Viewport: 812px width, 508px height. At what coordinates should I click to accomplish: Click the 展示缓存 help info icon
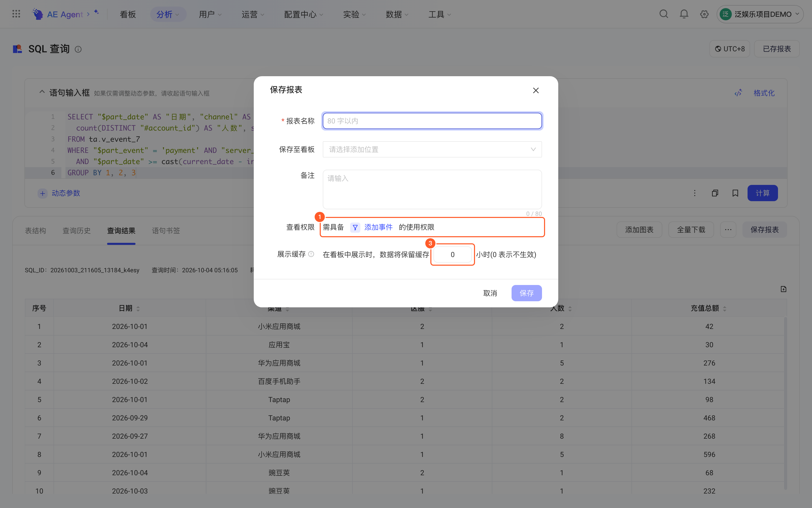click(311, 254)
